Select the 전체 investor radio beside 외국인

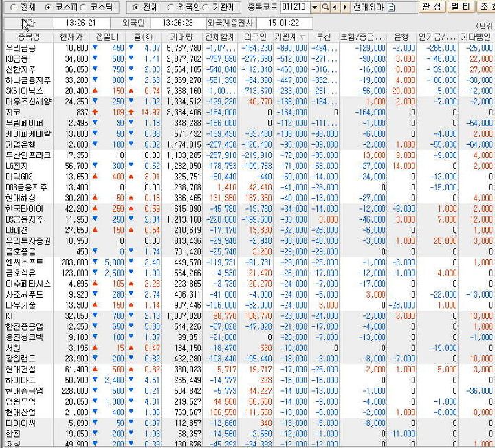tap(135, 8)
